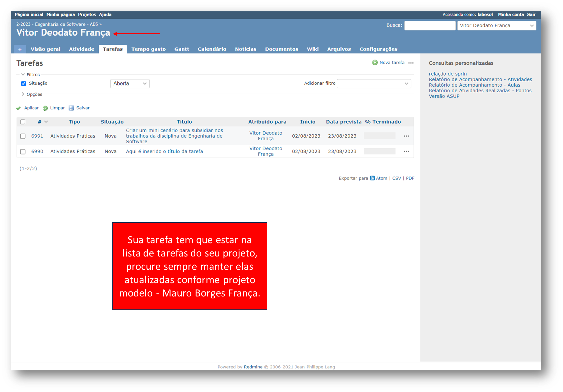The width and height of the screenshot is (563, 392).
Task: Open the project jump dropdown Vitor Deodato França
Action: pos(497,26)
